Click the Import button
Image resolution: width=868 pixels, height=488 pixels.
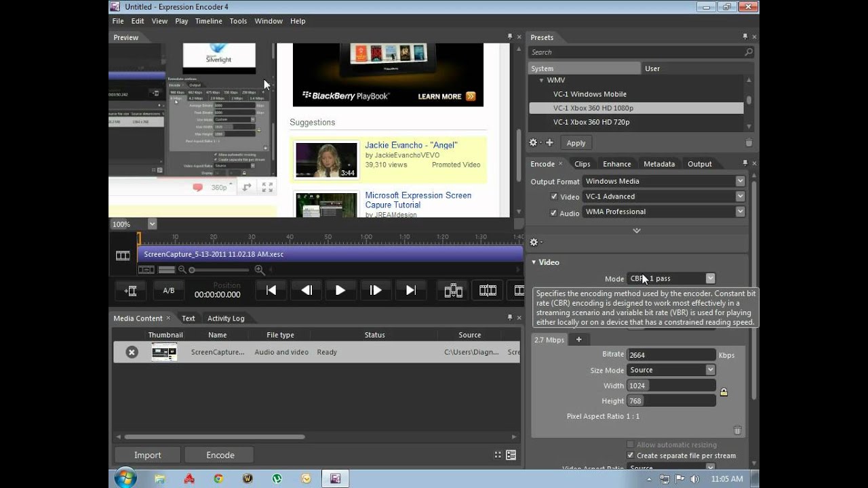(x=147, y=455)
